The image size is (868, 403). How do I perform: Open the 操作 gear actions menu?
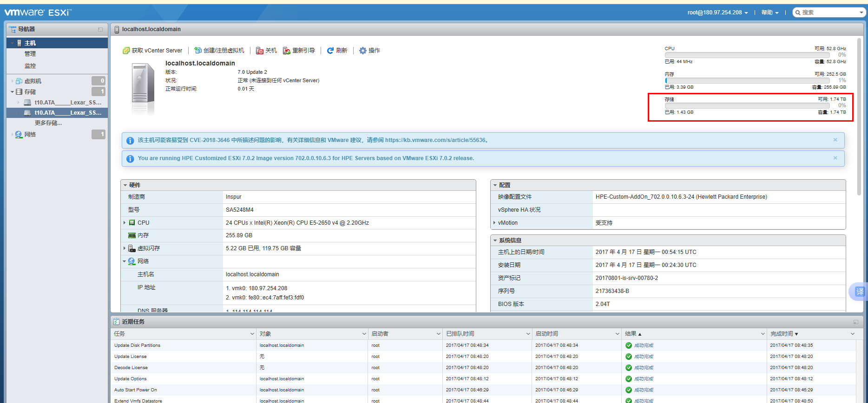click(363, 51)
